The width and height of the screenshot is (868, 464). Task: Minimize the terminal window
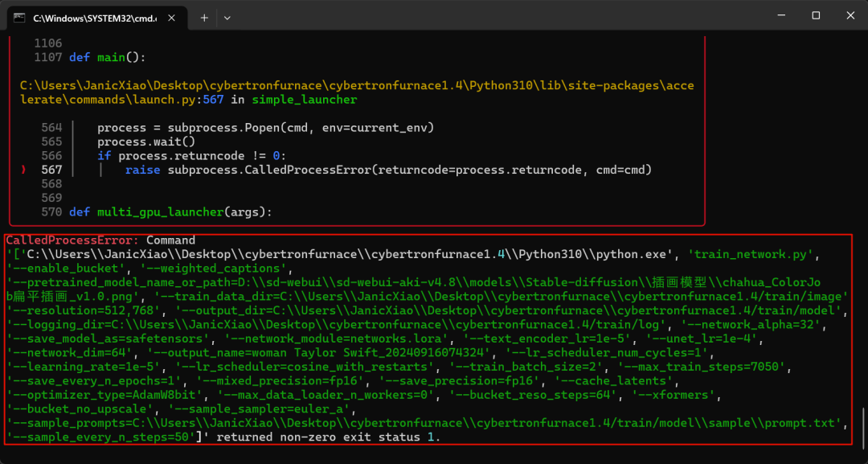[x=781, y=15]
